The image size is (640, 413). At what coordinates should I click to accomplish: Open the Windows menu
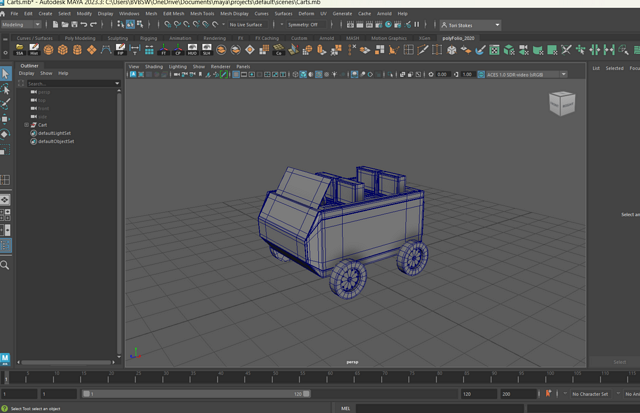[x=129, y=13]
